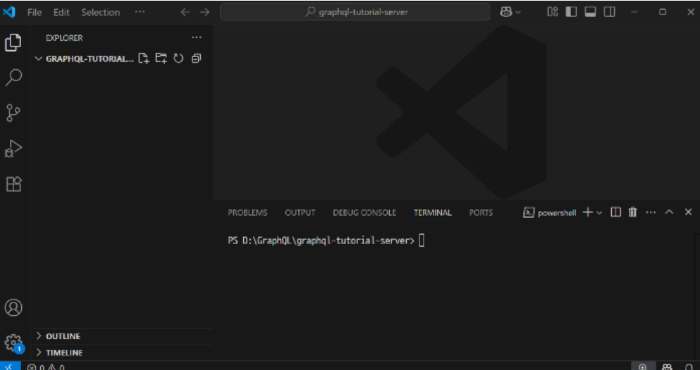Open the errors and warnings status item

46,367
